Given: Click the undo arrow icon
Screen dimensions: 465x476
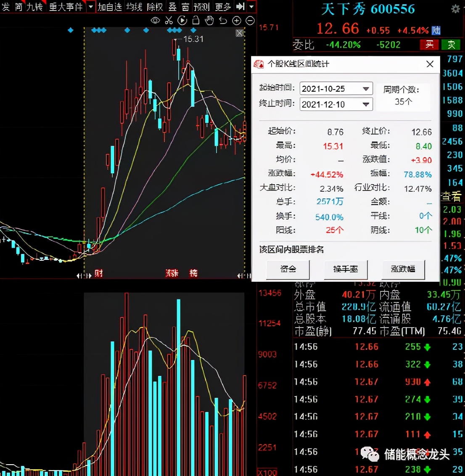Looking at the screenshot, I should 223,20.
